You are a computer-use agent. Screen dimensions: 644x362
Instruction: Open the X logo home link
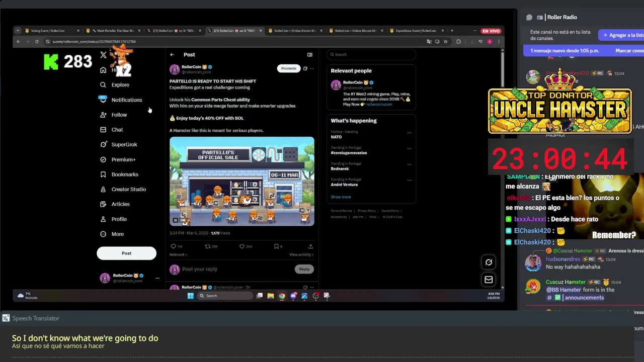pos(103,55)
